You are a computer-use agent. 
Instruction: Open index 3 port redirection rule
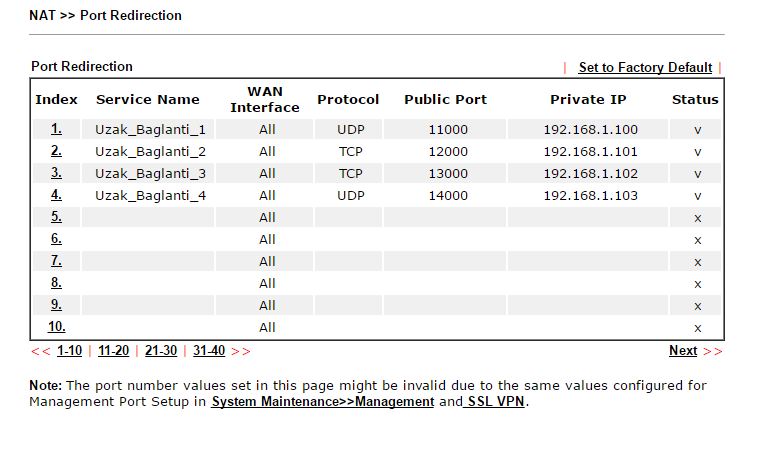coord(56,173)
